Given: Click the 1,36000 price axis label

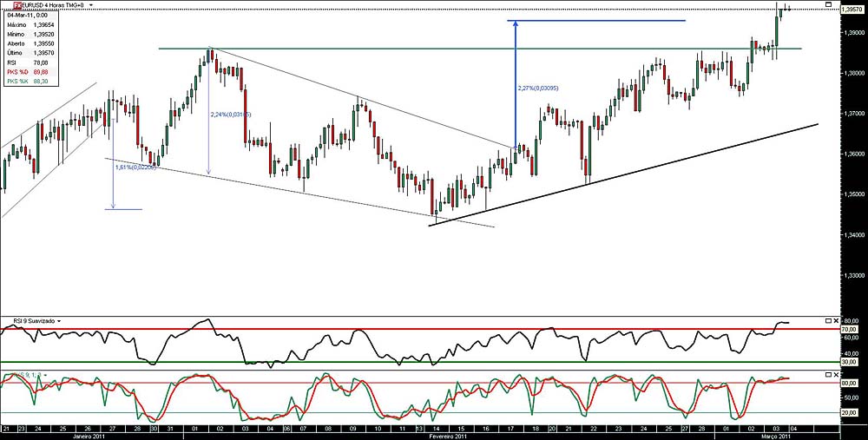Looking at the screenshot, I should coord(853,154).
